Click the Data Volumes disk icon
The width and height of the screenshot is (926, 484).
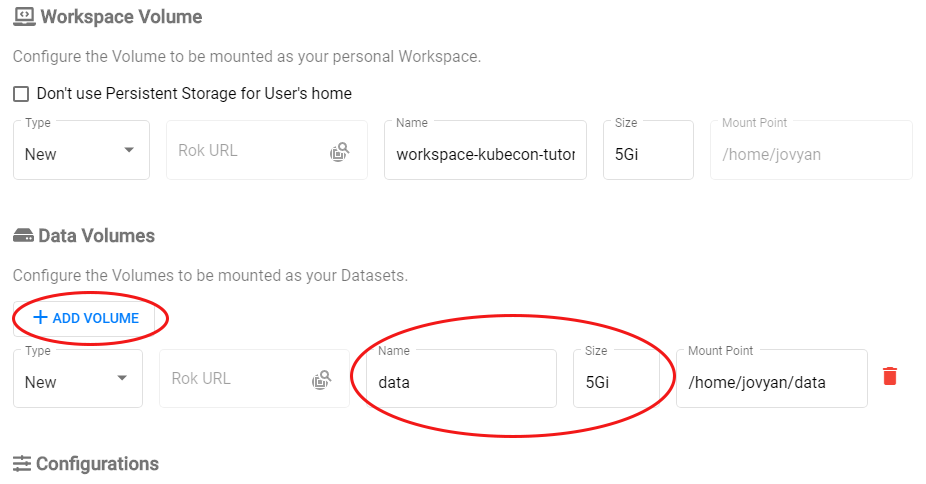click(x=23, y=236)
